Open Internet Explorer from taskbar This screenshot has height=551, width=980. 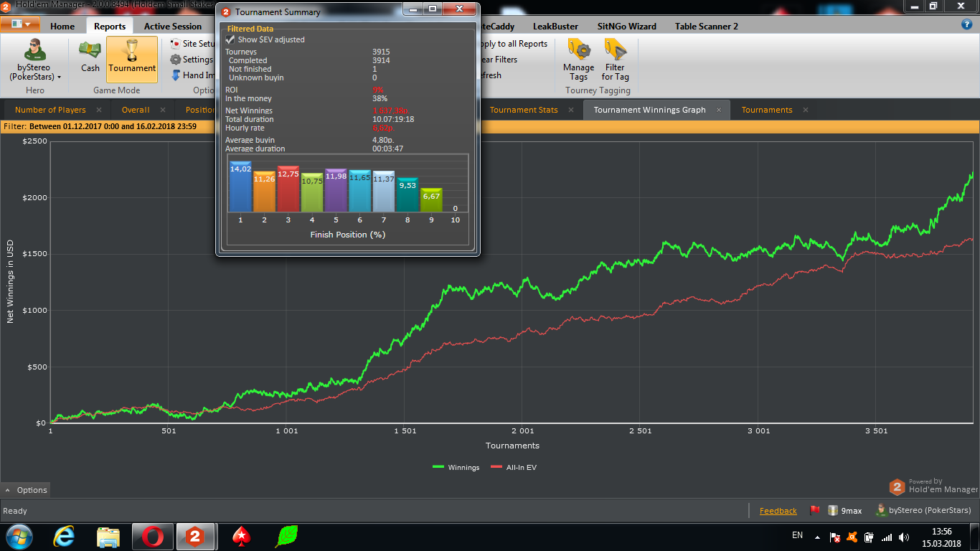coord(64,536)
